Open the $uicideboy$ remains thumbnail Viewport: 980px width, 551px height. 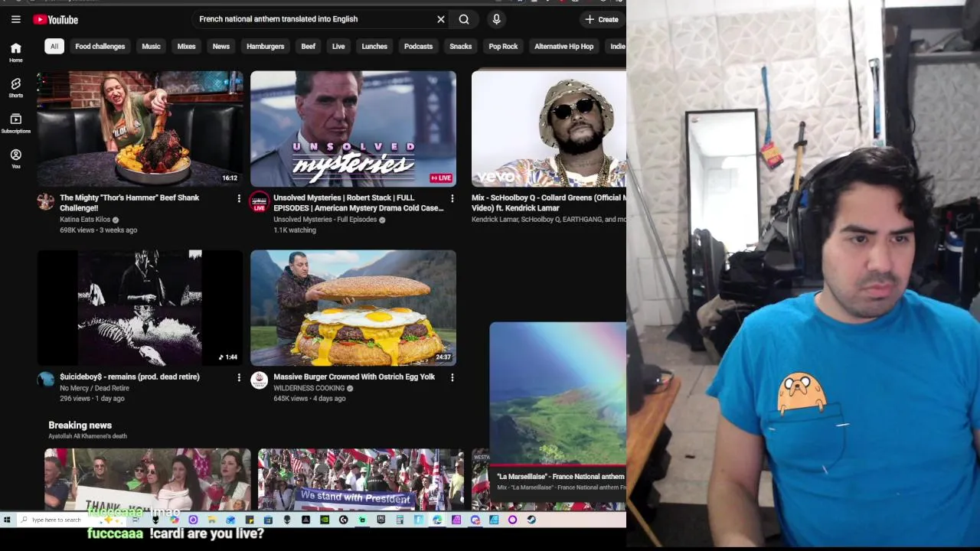[140, 308]
